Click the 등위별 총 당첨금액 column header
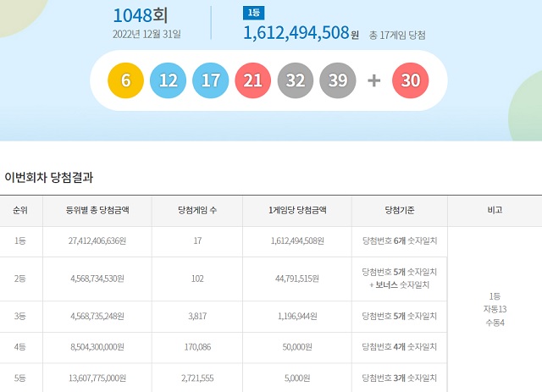The image size is (542, 392). [97, 210]
